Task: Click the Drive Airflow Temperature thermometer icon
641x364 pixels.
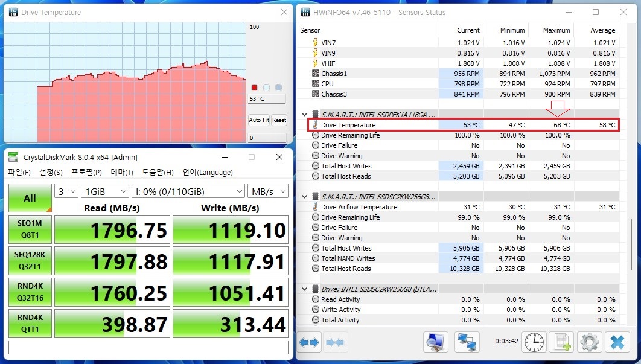Action: [x=315, y=207]
